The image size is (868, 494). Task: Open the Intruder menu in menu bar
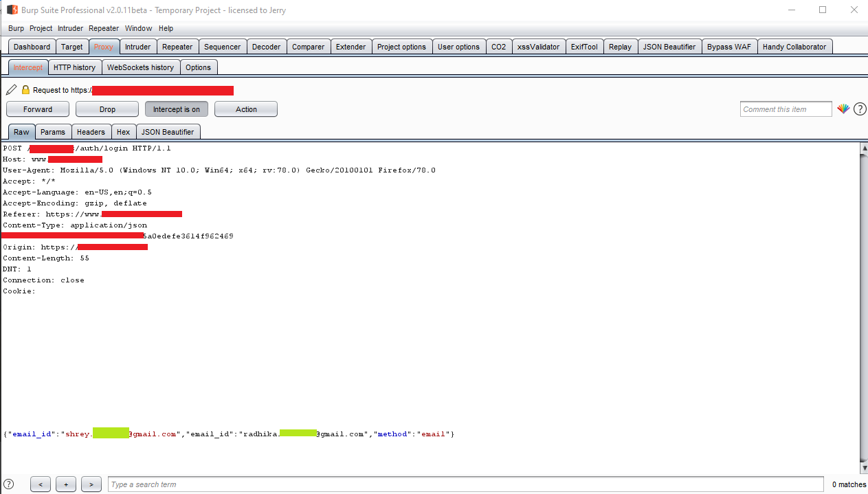click(70, 28)
